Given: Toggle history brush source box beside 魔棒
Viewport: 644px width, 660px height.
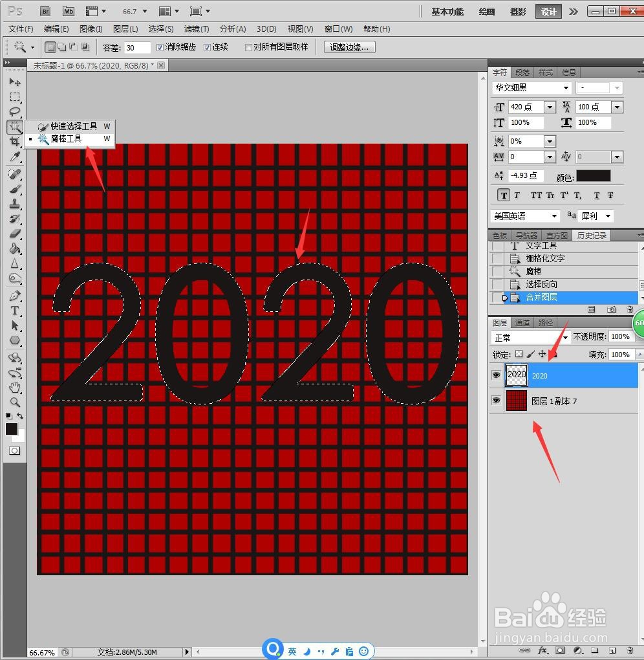Looking at the screenshot, I should click(497, 271).
